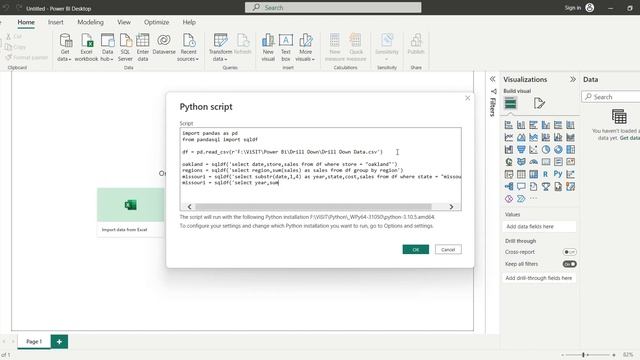Select the Funnel chart visual
Viewport: 640px width, 360px height.
pos(521,149)
